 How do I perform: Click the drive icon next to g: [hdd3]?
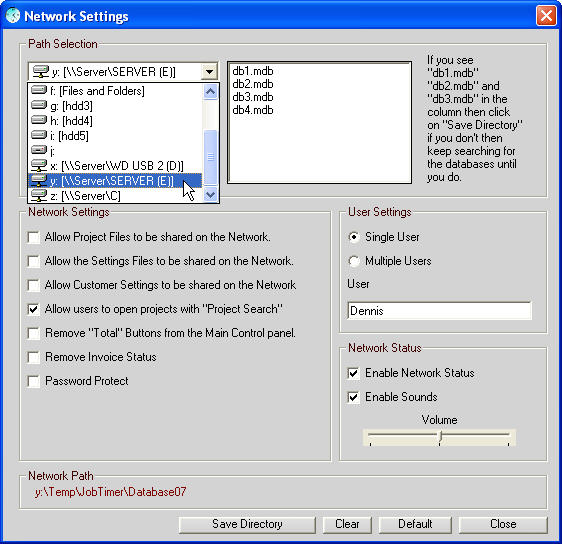39,105
